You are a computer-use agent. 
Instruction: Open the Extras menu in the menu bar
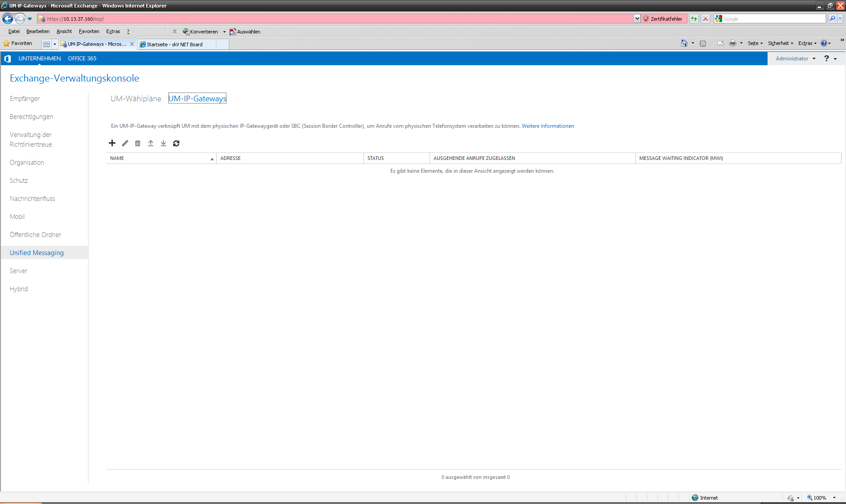[113, 31]
